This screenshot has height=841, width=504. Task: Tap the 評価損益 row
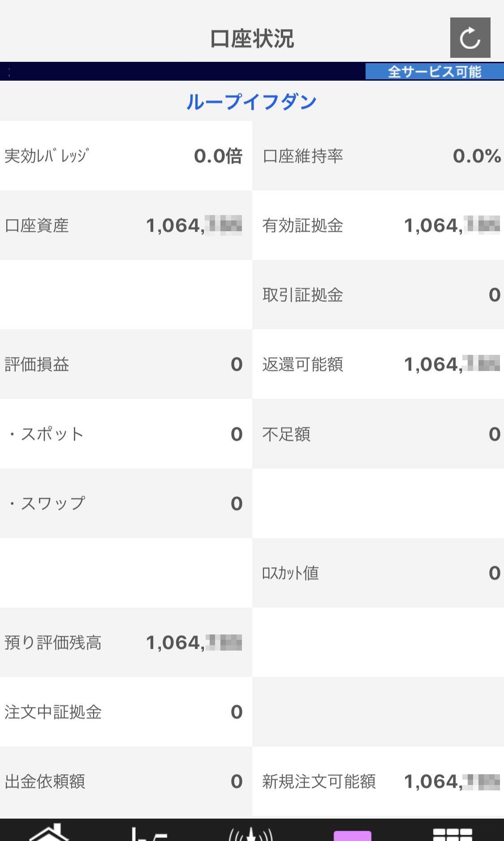126,364
